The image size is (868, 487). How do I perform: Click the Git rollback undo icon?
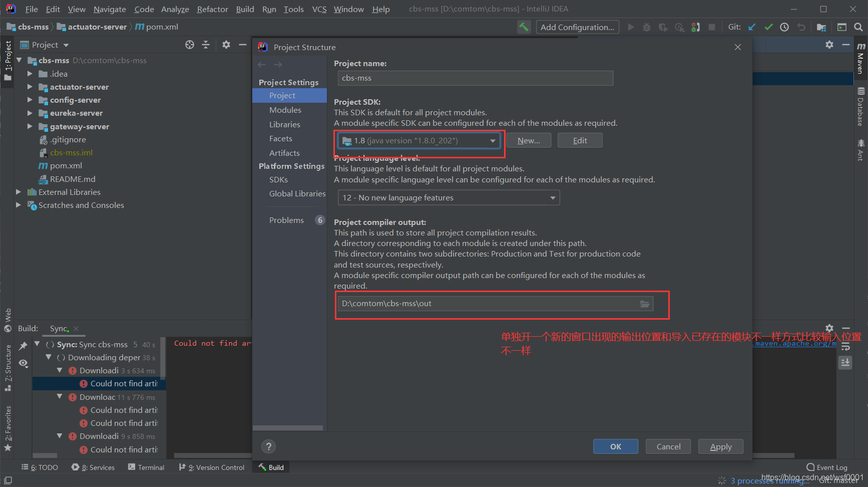[801, 27]
